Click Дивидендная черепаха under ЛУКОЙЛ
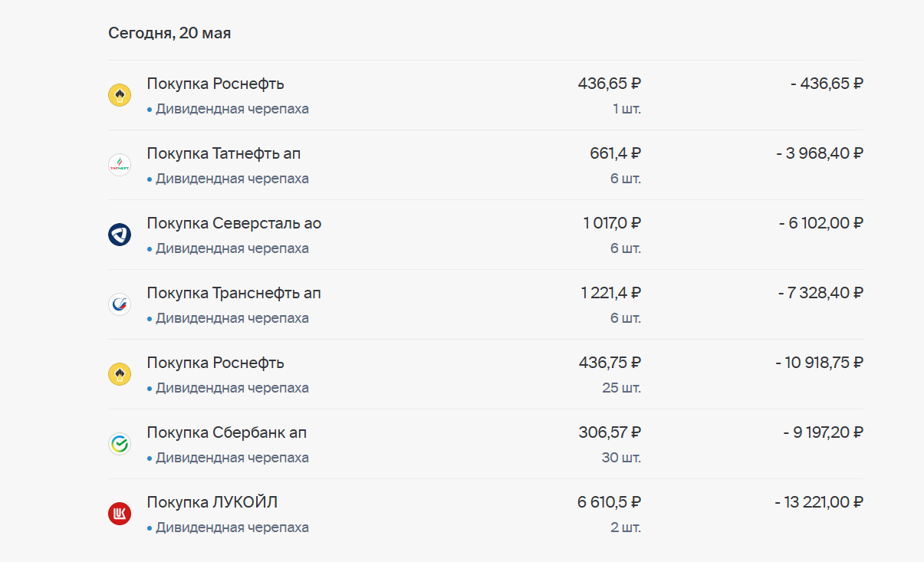Screen dimensions: 924x562 tap(232, 527)
